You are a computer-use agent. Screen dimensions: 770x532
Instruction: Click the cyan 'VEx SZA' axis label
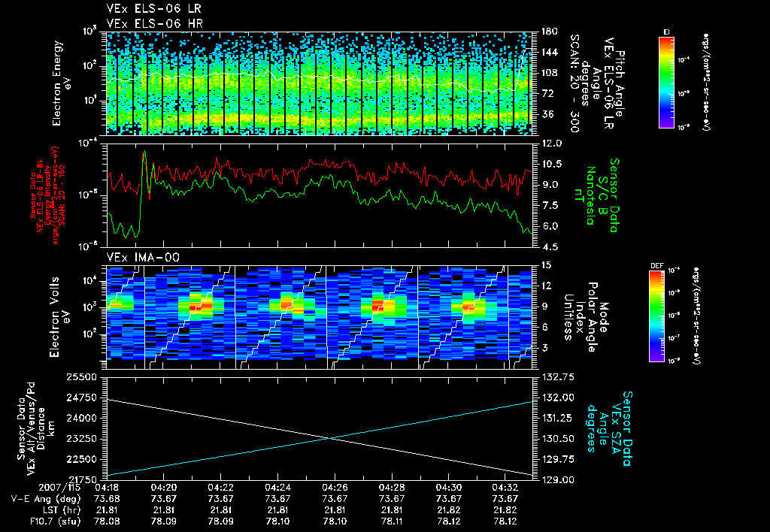(616, 428)
